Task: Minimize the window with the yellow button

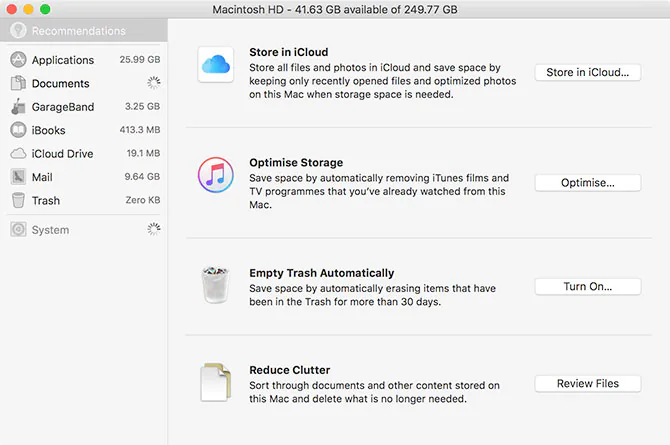Action: pos(28,9)
